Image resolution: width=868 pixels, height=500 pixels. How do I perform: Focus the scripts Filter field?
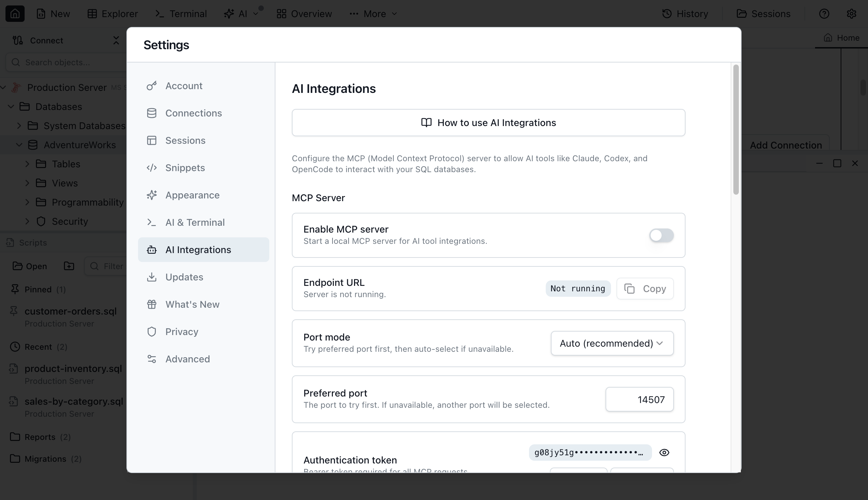(x=106, y=266)
